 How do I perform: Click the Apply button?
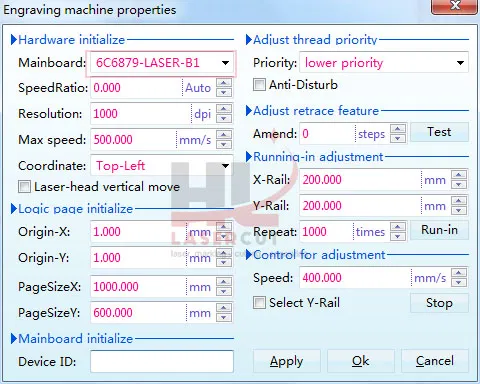tap(287, 361)
